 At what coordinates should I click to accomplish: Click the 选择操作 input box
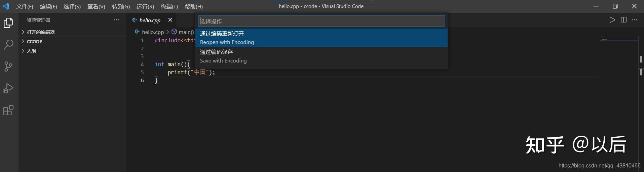[321, 21]
